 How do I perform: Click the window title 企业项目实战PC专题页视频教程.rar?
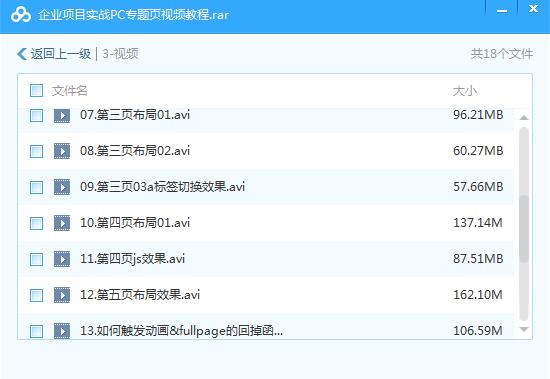133,15
